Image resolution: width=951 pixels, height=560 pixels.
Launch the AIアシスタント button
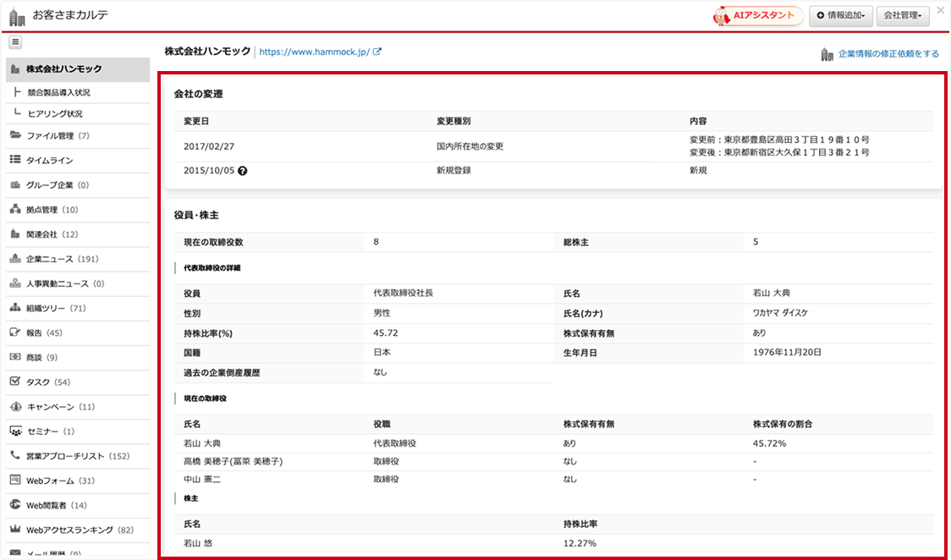pyautogui.click(x=757, y=16)
